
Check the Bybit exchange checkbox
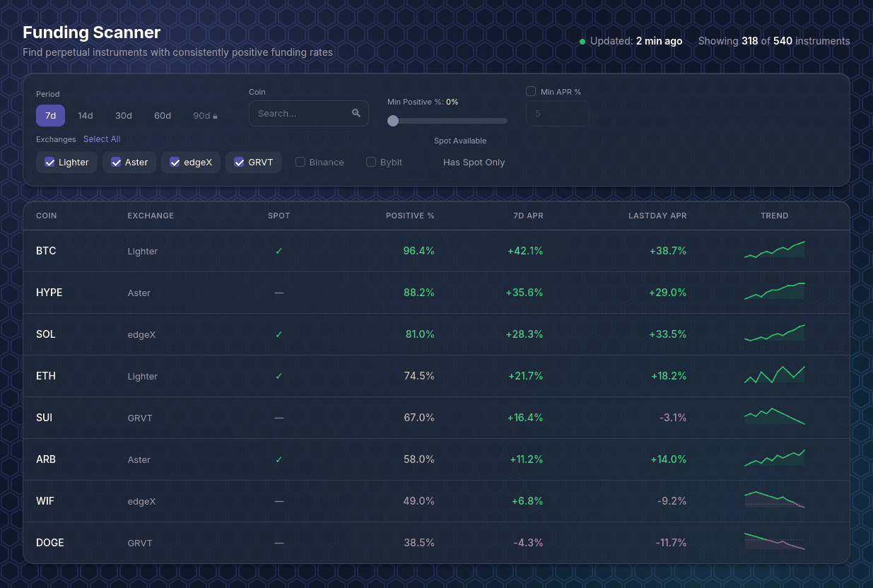[x=371, y=162]
